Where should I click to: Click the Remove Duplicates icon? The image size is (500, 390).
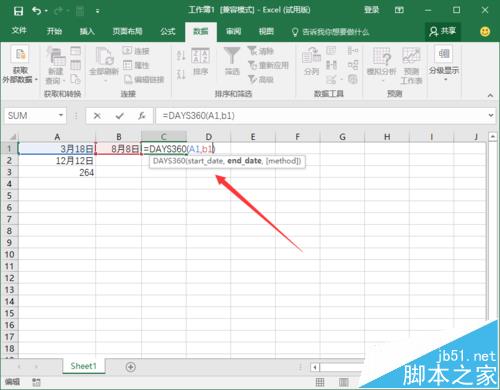(331, 65)
